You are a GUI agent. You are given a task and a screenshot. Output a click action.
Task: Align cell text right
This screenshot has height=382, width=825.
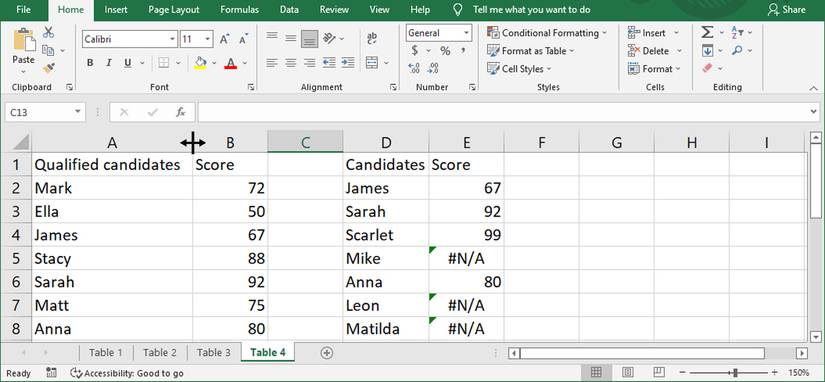[309, 63]
